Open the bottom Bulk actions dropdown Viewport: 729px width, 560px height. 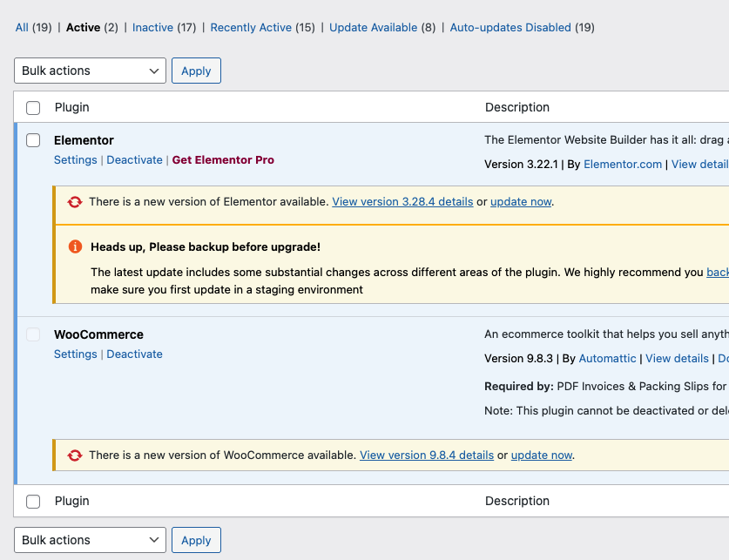click(x=91, y=540)
